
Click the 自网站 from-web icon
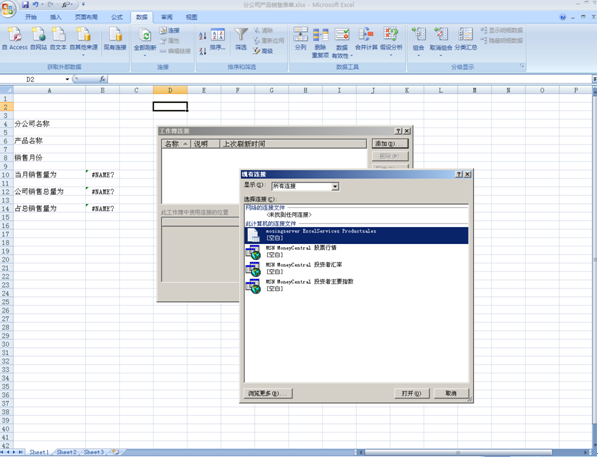[39, 34]
